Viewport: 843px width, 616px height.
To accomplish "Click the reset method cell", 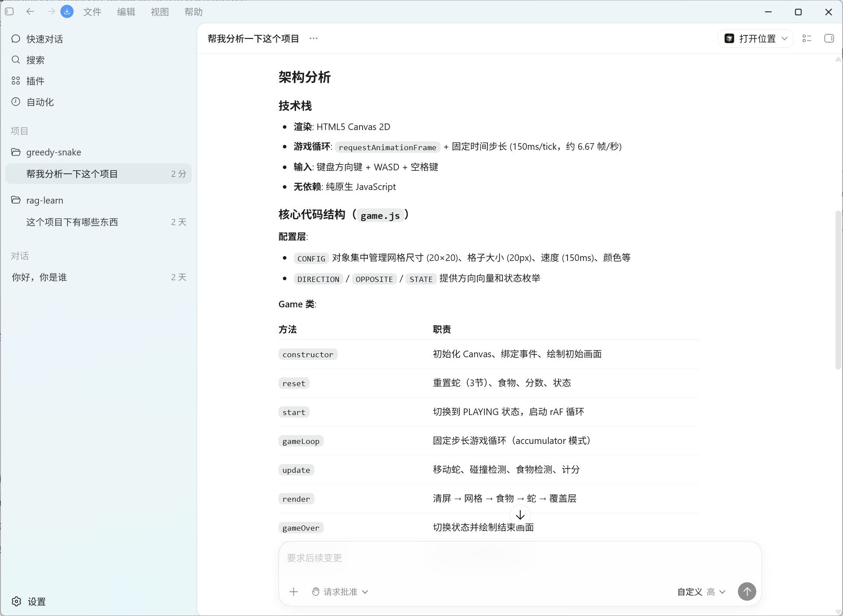I will coord(294,383).
